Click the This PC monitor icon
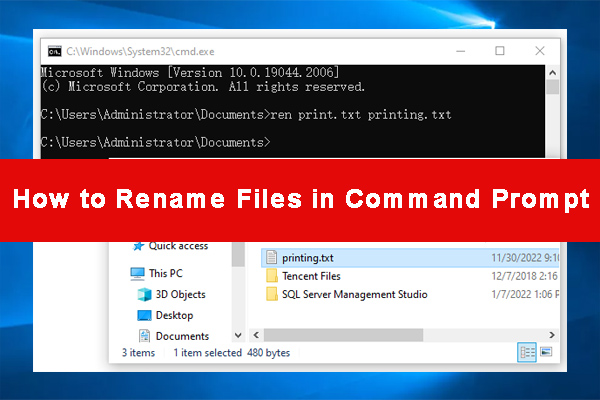Screen dimensions: 600x400 137,274
